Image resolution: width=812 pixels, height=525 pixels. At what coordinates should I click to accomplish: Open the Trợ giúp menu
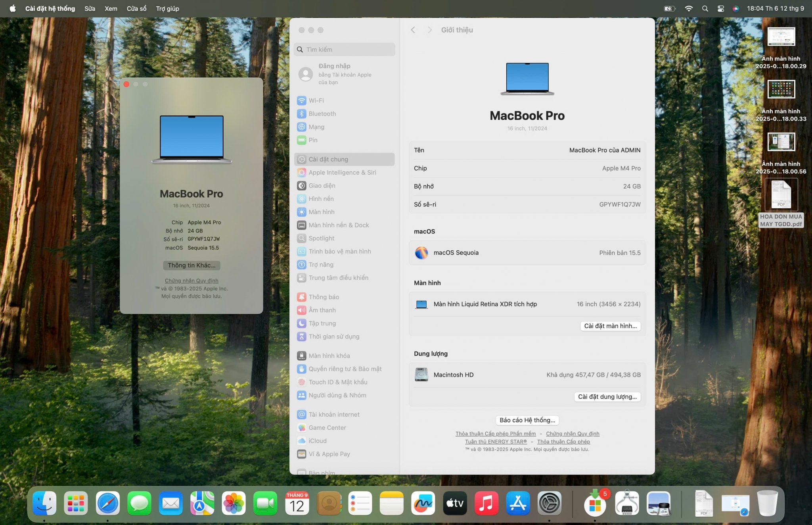(167, 8)
